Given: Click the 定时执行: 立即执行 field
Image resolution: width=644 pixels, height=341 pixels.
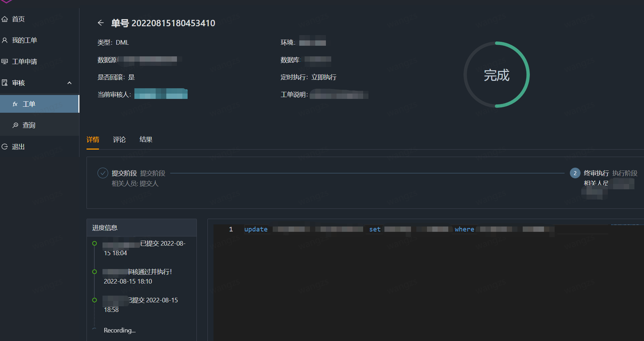Looking at the screenshot, I should pos(309,77).
